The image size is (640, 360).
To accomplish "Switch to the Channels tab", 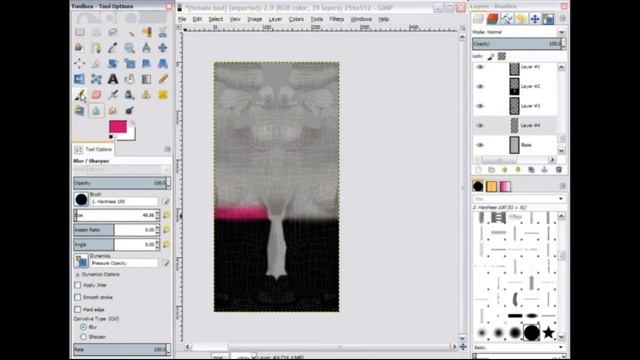I will click(493, 18).
